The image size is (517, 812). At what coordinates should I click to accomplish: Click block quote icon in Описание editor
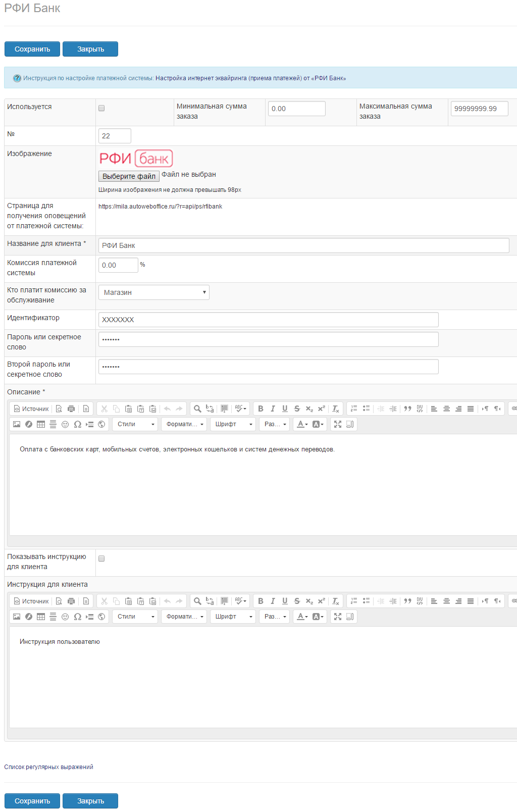[407, 409]
